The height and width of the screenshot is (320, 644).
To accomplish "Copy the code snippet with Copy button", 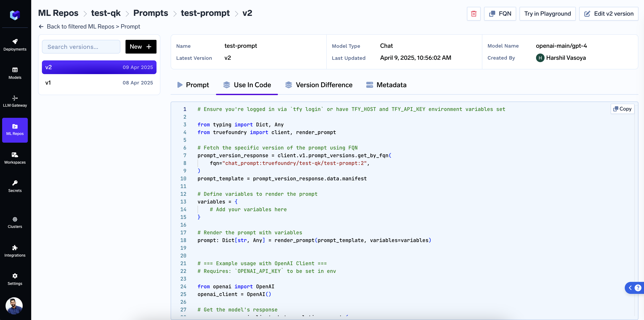I will point(622,109).
